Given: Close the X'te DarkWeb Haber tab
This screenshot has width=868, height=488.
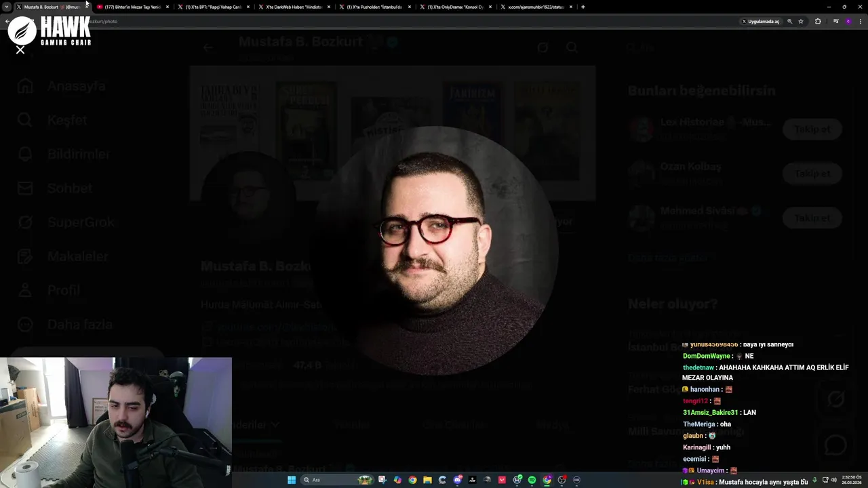Looking at the screenshot, I should [x=329, y=7].
